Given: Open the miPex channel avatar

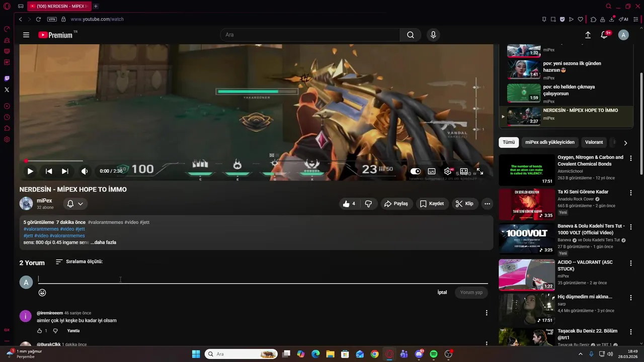Looking at the screenshot, I should click(x=26, y=204).
